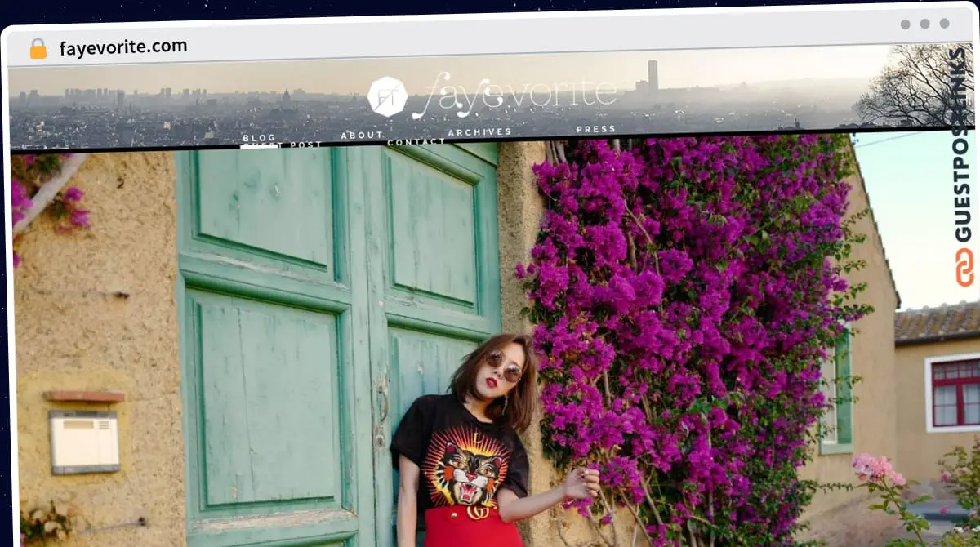Click the leftmost gray window dot
Screen dimensions: 980x547
pos(905,24)
